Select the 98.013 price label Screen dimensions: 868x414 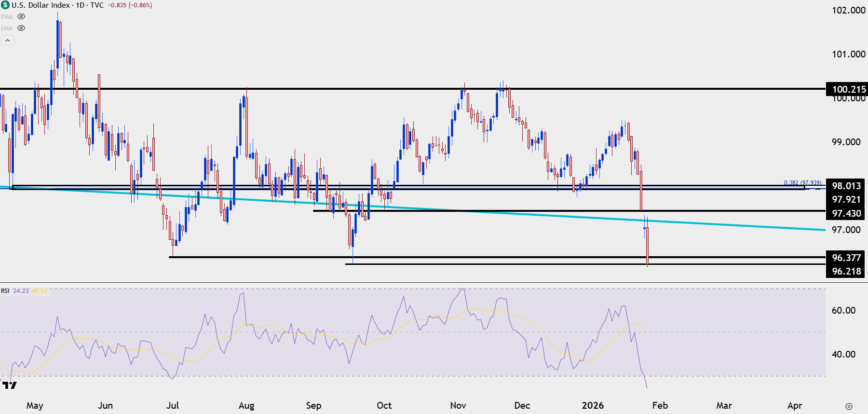(x=846, y=186)
